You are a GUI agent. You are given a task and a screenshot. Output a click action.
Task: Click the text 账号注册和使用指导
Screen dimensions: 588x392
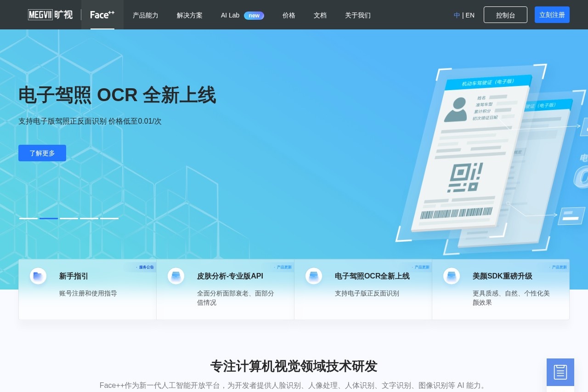click(88, 293)
